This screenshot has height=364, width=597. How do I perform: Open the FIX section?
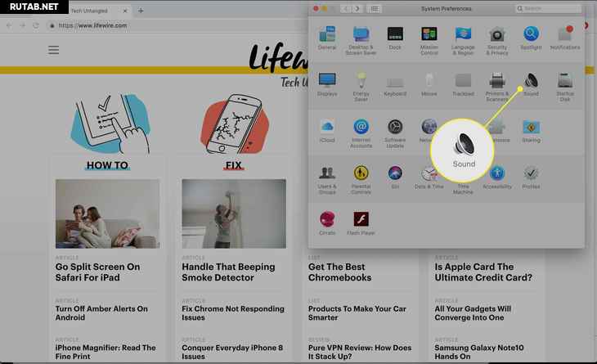click(x=233, y=165)
